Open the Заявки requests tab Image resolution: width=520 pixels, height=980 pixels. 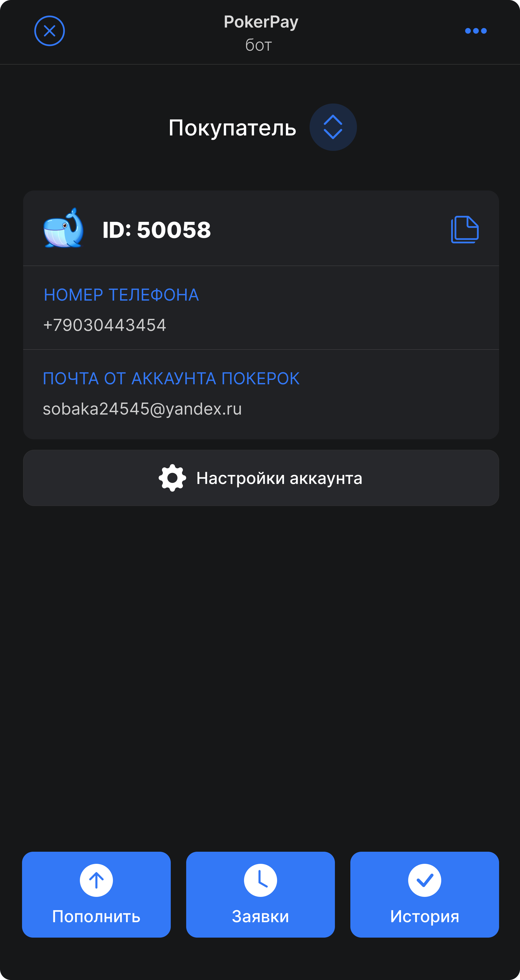[260, 894]
